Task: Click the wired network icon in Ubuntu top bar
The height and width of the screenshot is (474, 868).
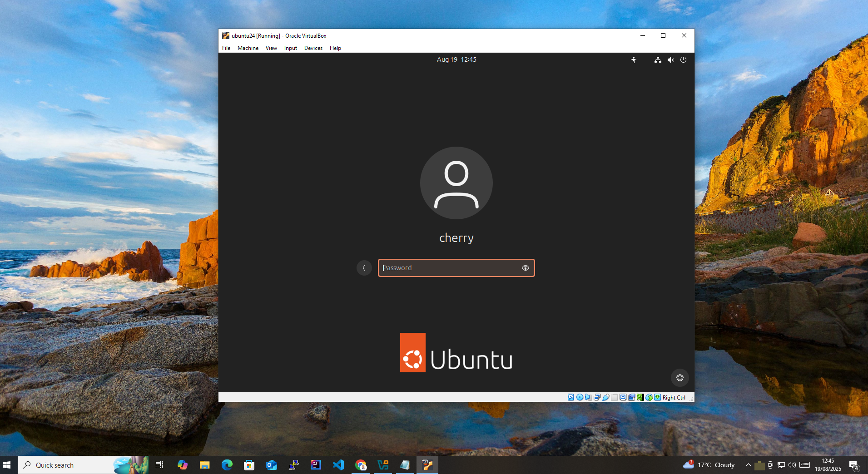Action: point(658,60)
